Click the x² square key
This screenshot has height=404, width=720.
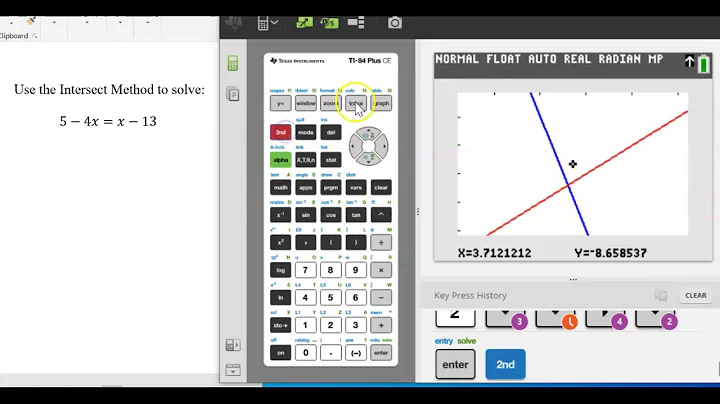point(281,242)
